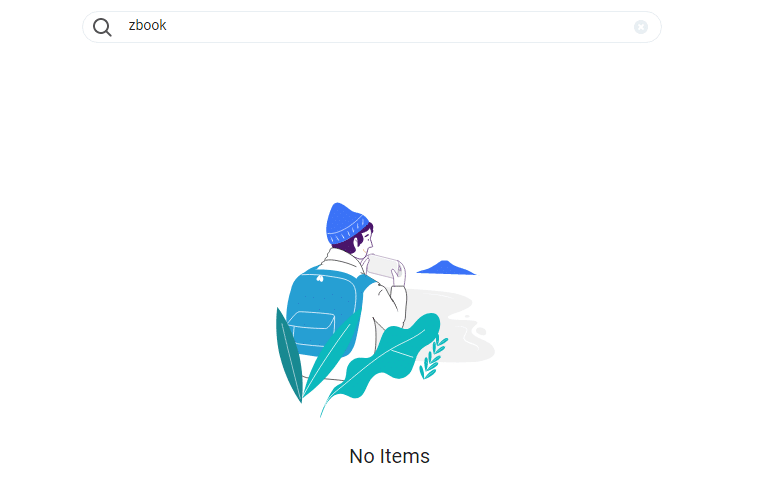The image size is (780, 496).
Task: Focus the search field containing zbook
Action: coord(372,27)
